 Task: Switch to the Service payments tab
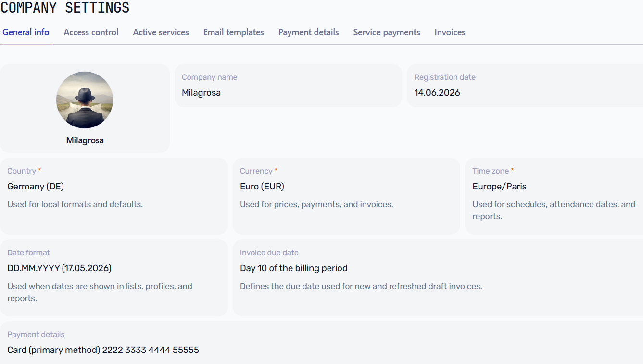pyautogui.click(x=387, y=32)
